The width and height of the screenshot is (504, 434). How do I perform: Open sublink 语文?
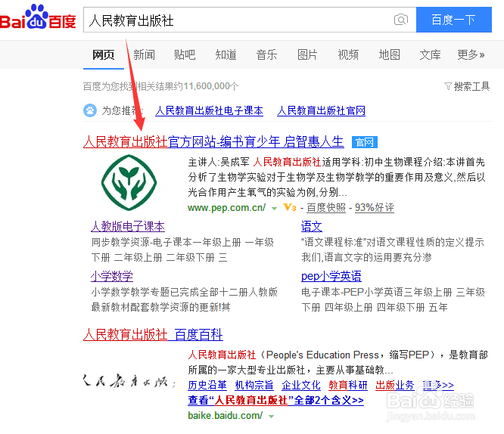click(312, 227)
